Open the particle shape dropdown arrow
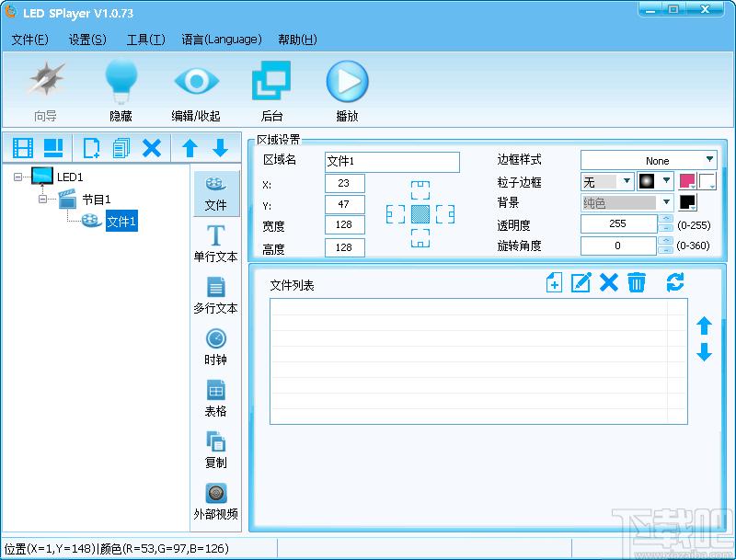736x560 pixels. click(x=666, y=180)
